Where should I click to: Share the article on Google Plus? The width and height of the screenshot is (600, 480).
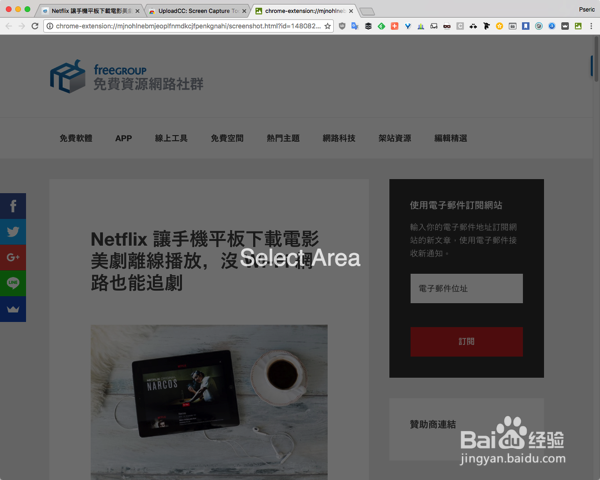(13, 257)
